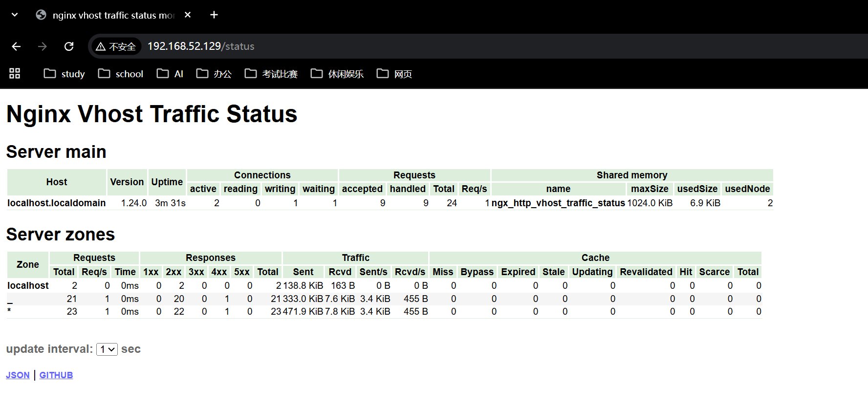Click the accepted column header
This screenshot has height=409, width=868.
click(x=362, y=189)
